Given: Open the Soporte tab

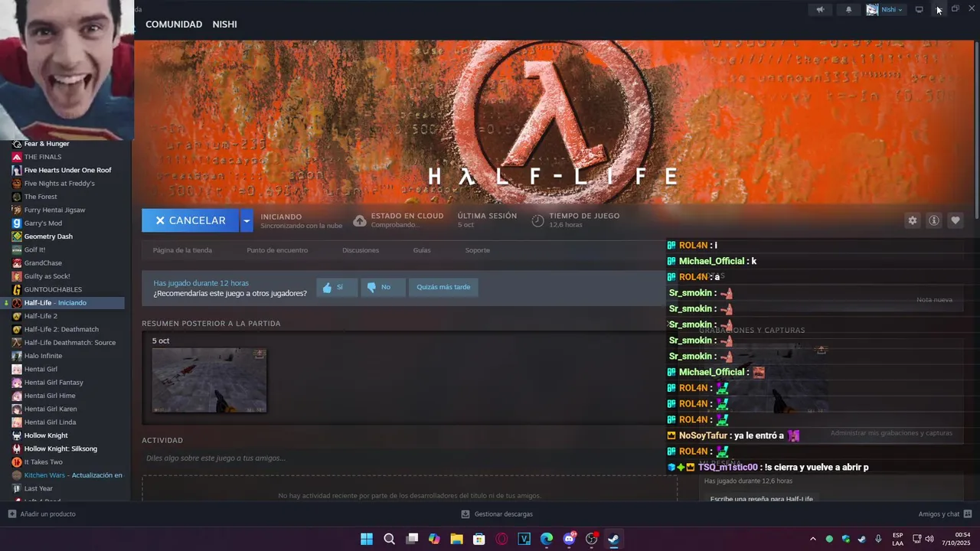Looking at the screenshot, I should click(478, 250).
